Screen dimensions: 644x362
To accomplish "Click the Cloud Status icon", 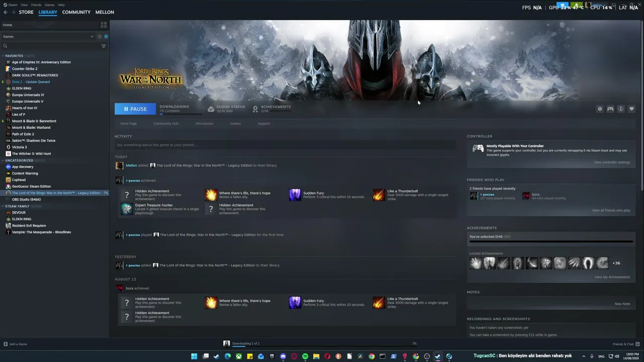I will pyautogui.click(x=211, y=109).
